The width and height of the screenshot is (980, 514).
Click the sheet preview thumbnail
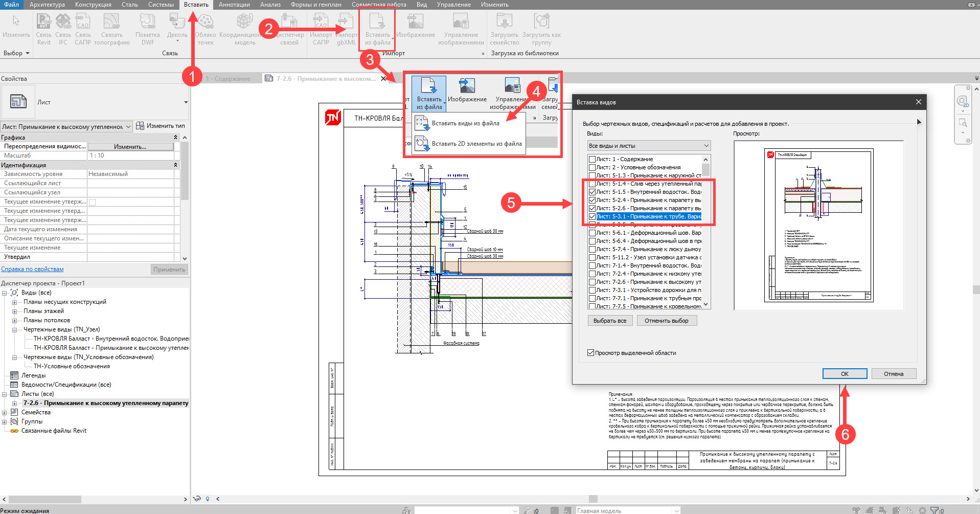(x=818, y=225)
